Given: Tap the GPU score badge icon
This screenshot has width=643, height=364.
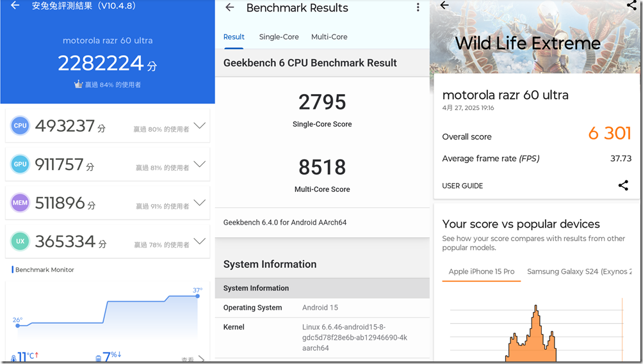Looking at the screenshot, I should [20, 164].
